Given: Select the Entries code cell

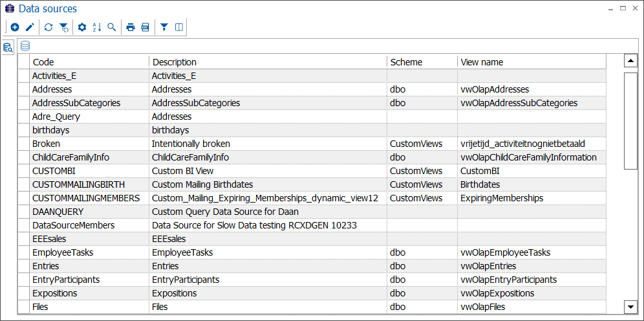Looking at the screenshot, I should pos(89,265).
